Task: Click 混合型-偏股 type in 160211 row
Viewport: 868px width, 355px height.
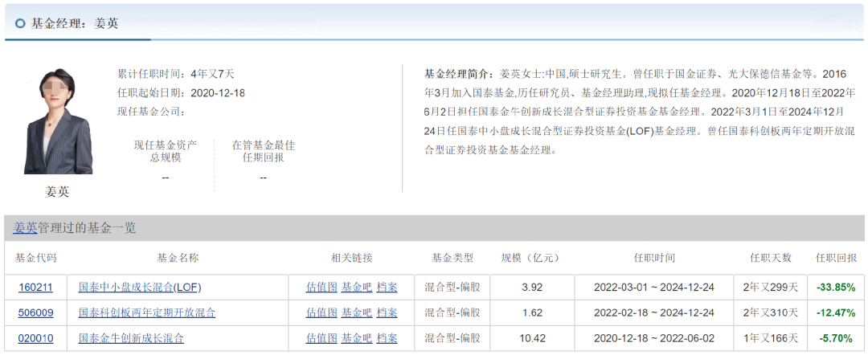Action: point(452,288)
